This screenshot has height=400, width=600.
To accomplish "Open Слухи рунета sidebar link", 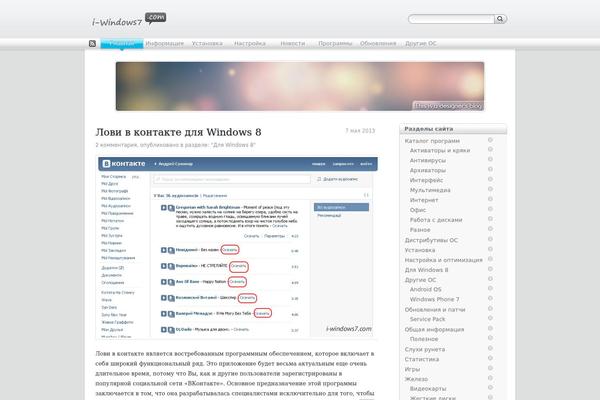I will pos(425,349).
